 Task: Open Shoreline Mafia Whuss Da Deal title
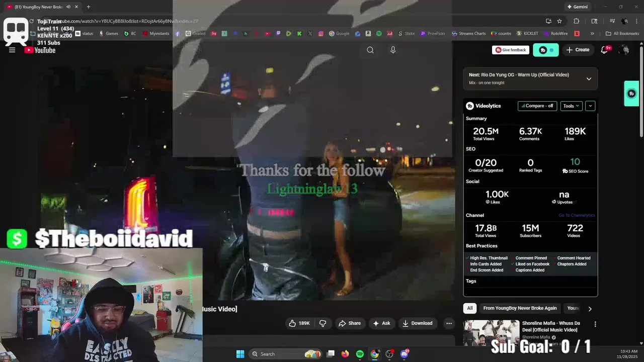click(x=551, y=326)
